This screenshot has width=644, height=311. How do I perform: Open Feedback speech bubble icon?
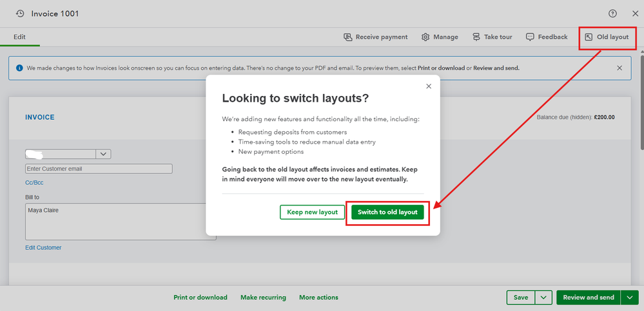(531, 37)
